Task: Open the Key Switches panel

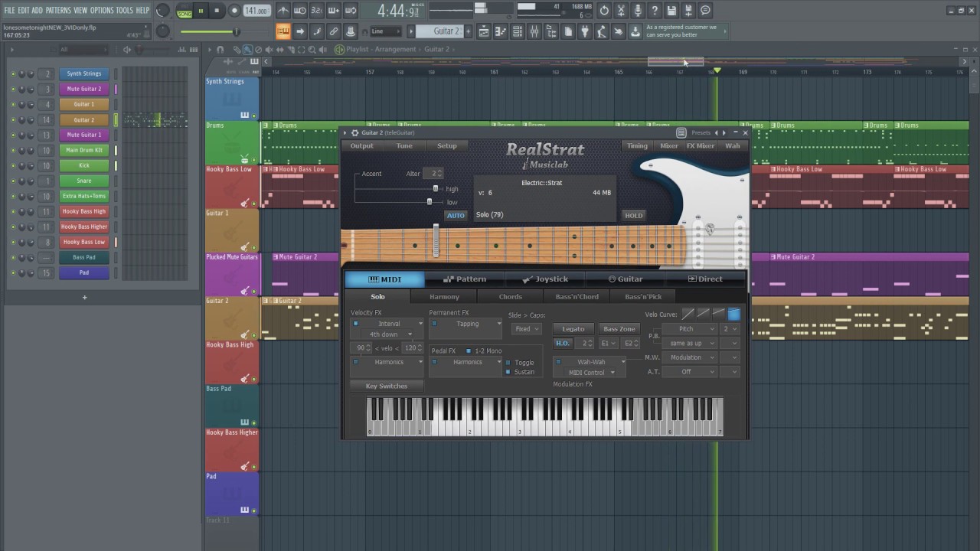Action: [387, 386]
